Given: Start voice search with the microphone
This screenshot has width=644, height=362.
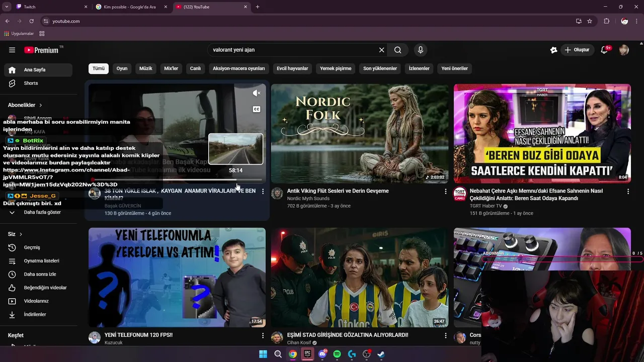Looking at the screenshot, I should pos(421,50).
